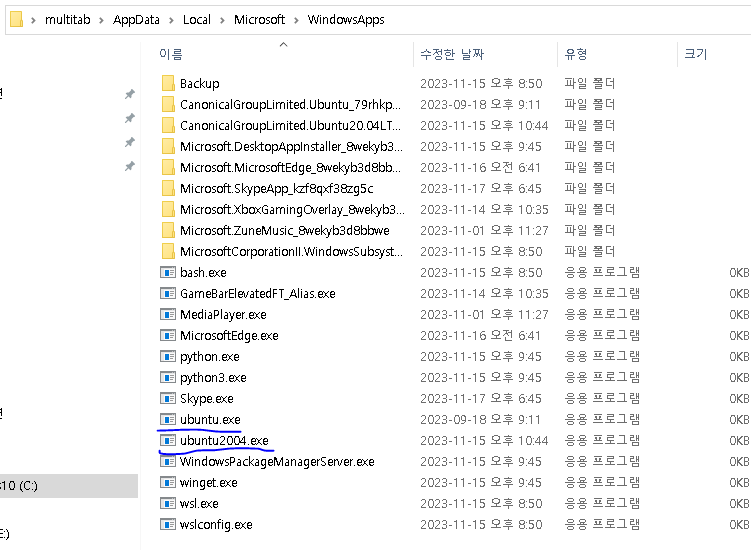This screenshot has height=550, width=751.
Task: Open the chevron between Local and Microsoft
Action: pyautogui.click(x=222, y=20)
